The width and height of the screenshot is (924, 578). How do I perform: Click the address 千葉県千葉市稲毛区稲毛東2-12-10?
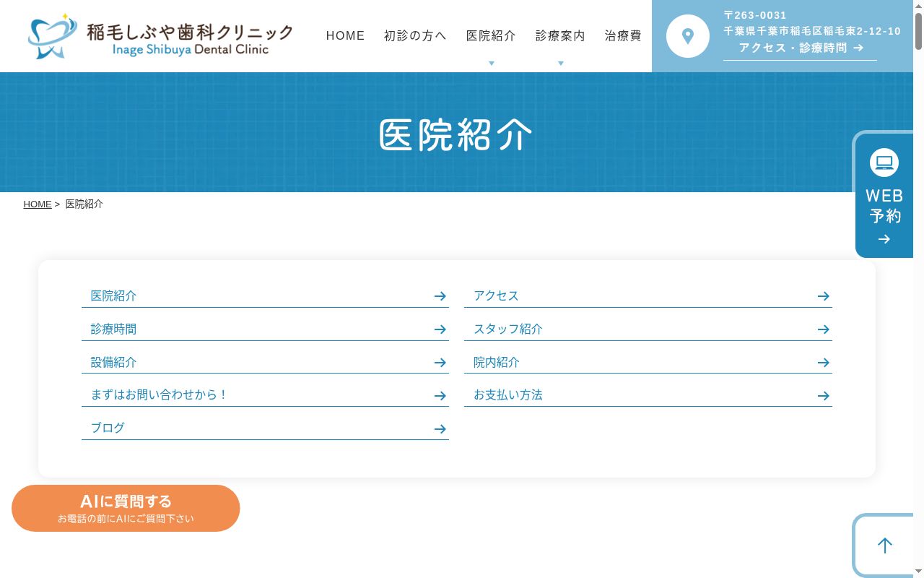pyautogui.click(x=813, y=31)
